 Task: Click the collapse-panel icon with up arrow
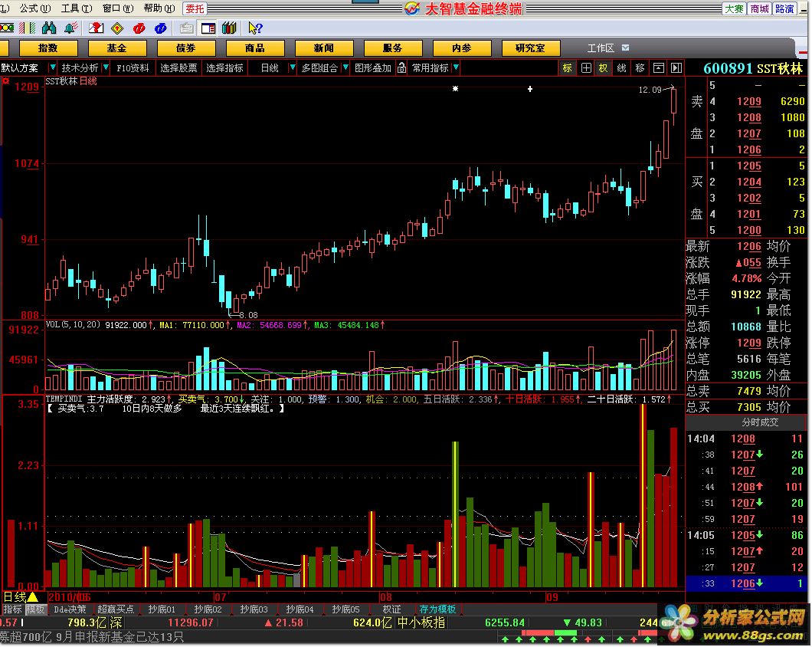point(658,68)
